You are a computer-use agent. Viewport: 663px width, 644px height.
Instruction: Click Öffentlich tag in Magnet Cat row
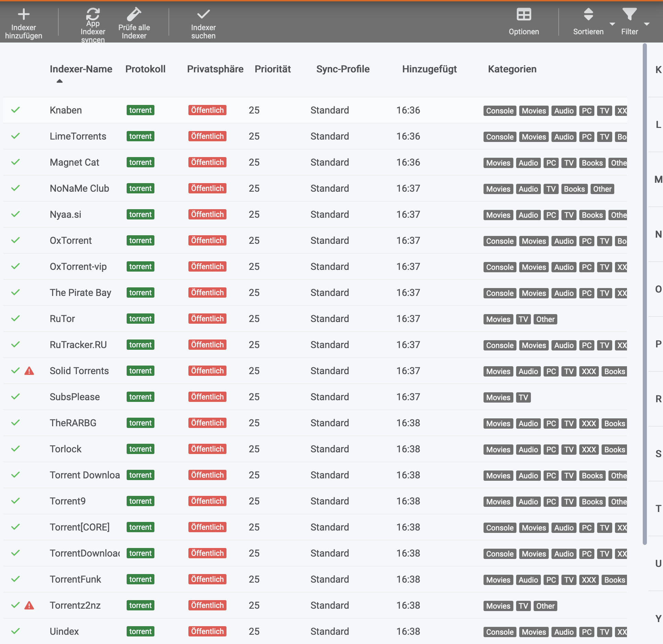point(207,163)
